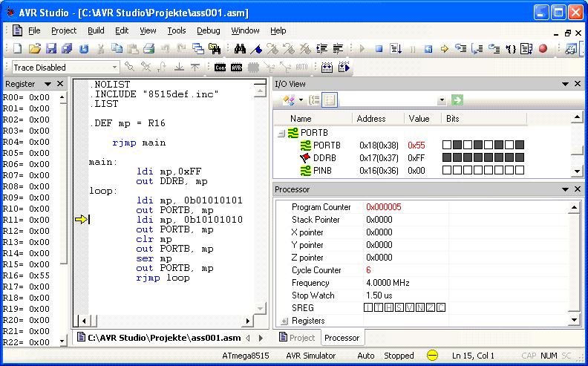Click the braces {} toolbar icon
This screenshot has width=588, height=366.
pyautogui.click(x=511, y=48)
